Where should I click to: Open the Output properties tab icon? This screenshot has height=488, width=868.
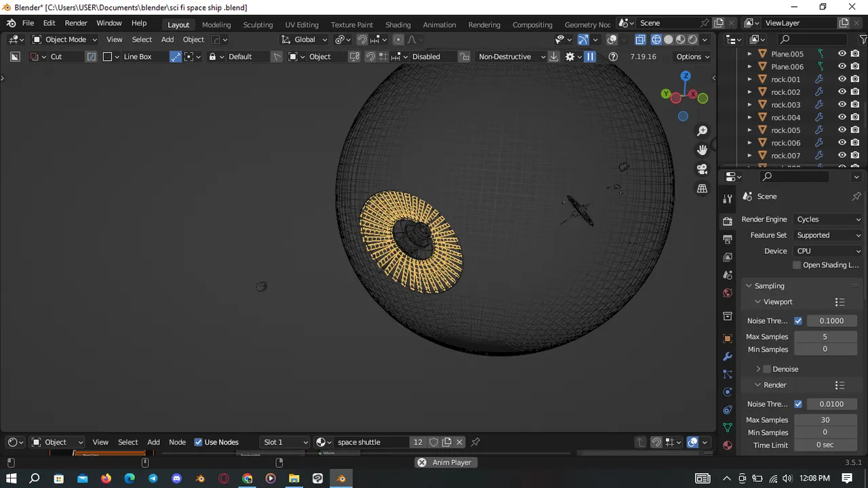coord(728,239)
